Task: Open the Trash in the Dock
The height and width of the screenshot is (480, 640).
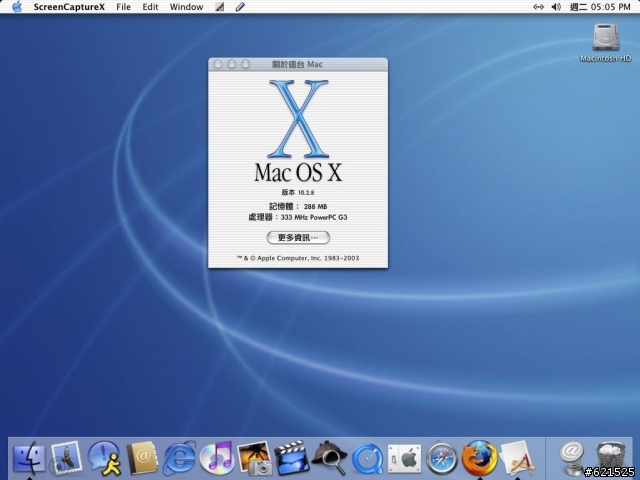Action: [x=610, y=457]
